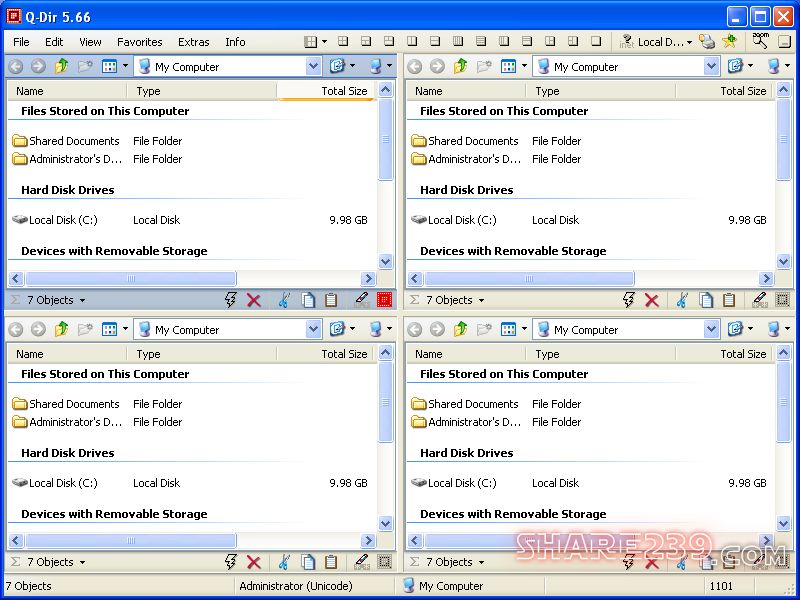
Task: Click the eraser rename icon in top-right pane
Action: tap(760, 300)
